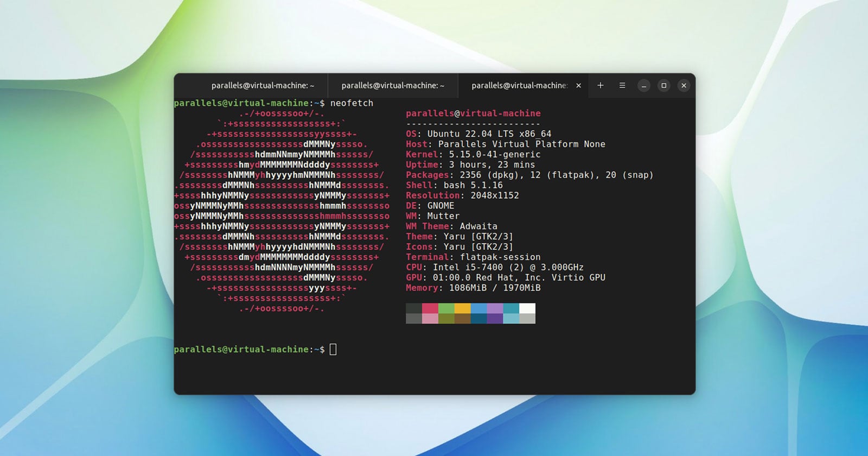Click the 'Icons: Yaru [GTK2/3]' line
Image resolution: width=868 pixels, height=456 pixels.
[x=459, y=247]
